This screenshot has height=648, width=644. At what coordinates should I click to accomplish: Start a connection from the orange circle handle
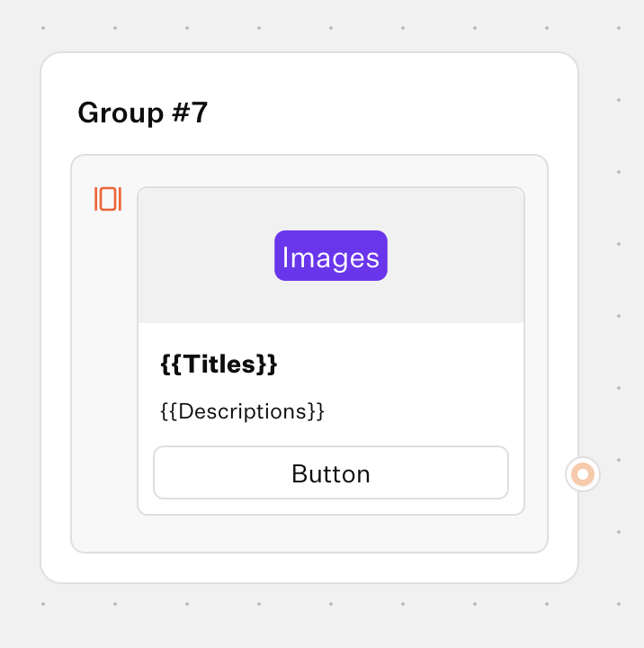tap(583, 474)
